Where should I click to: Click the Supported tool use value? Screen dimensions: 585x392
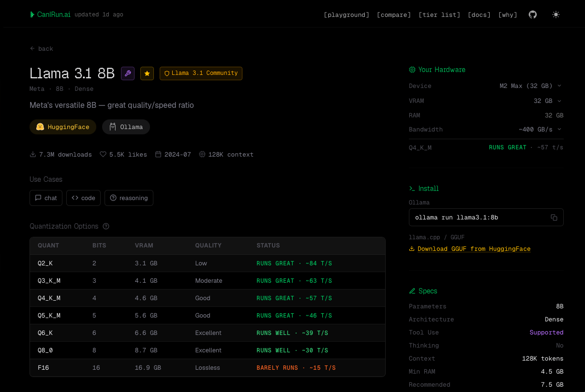click(546, 333)
